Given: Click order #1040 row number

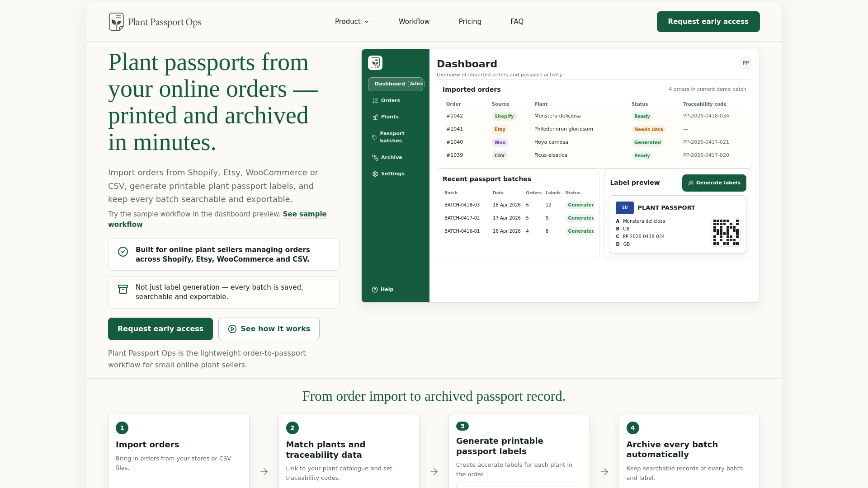Looking at the screenshot, I should [x=454, y=142].
